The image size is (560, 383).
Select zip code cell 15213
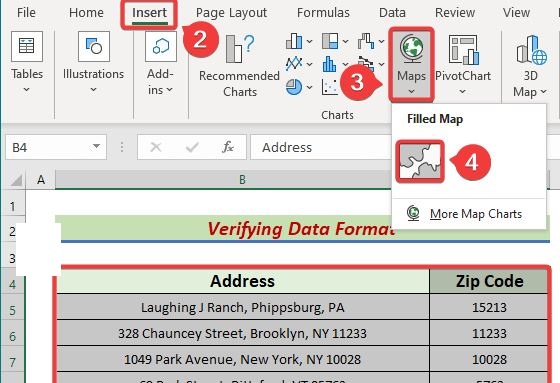click(489, 307)
